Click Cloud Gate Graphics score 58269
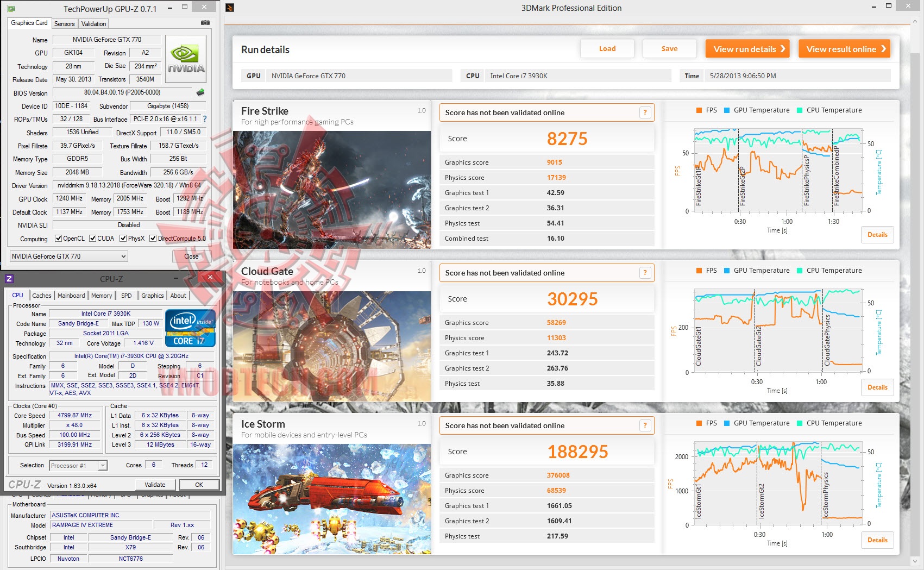Viewport: 924px width, 570px height. pos(556,323)
